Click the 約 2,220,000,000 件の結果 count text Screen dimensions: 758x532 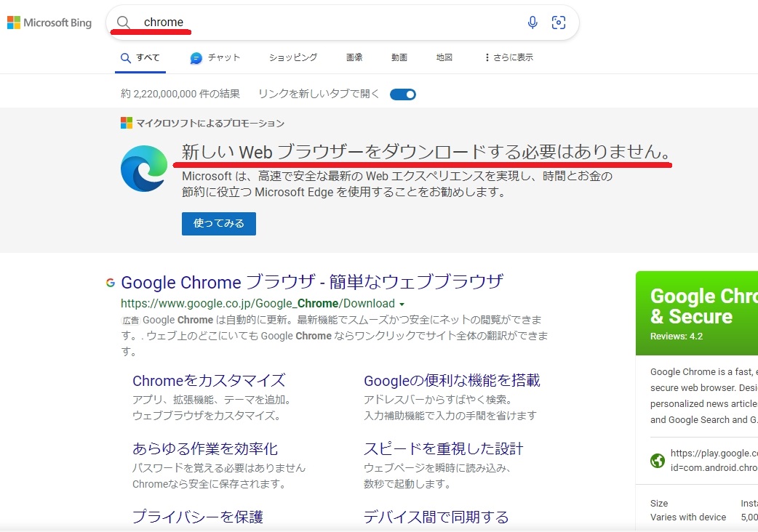(180, 94)
